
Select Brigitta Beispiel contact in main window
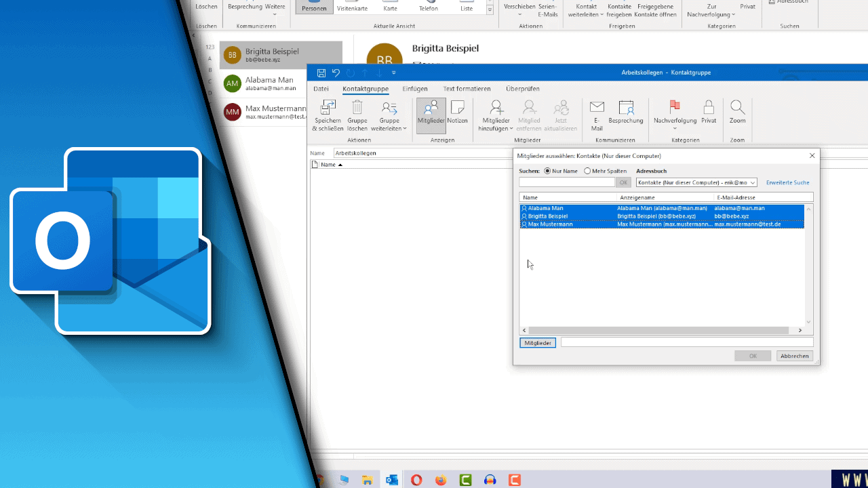coord(281,55)
